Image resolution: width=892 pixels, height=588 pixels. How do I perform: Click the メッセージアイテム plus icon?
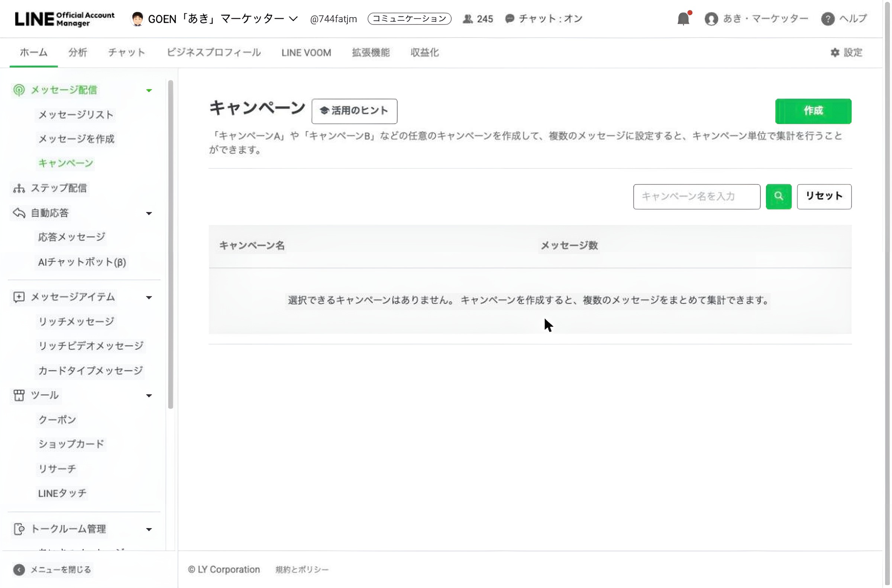point(19,297)
